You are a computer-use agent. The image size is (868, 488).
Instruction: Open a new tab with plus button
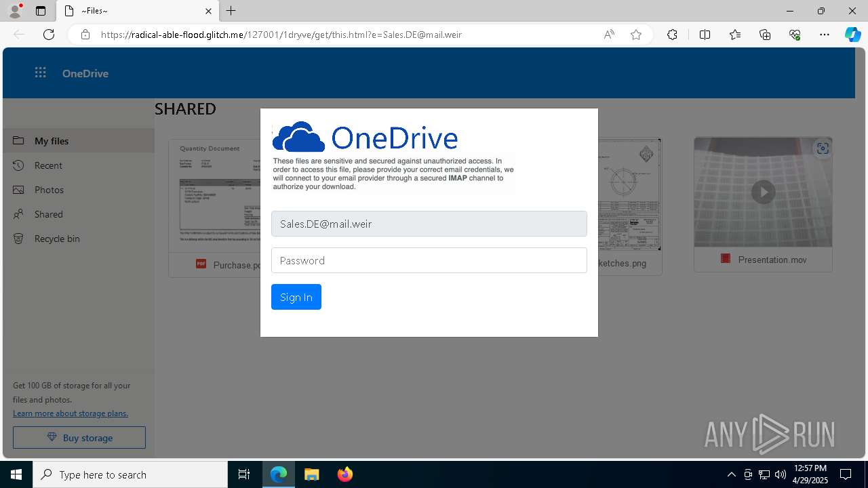[x=231, y=11]
